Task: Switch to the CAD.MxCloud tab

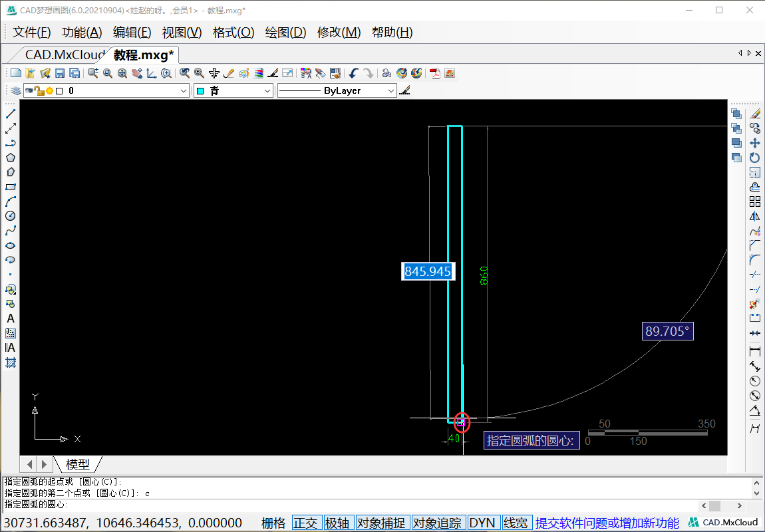Action: (x=65, y=55)
